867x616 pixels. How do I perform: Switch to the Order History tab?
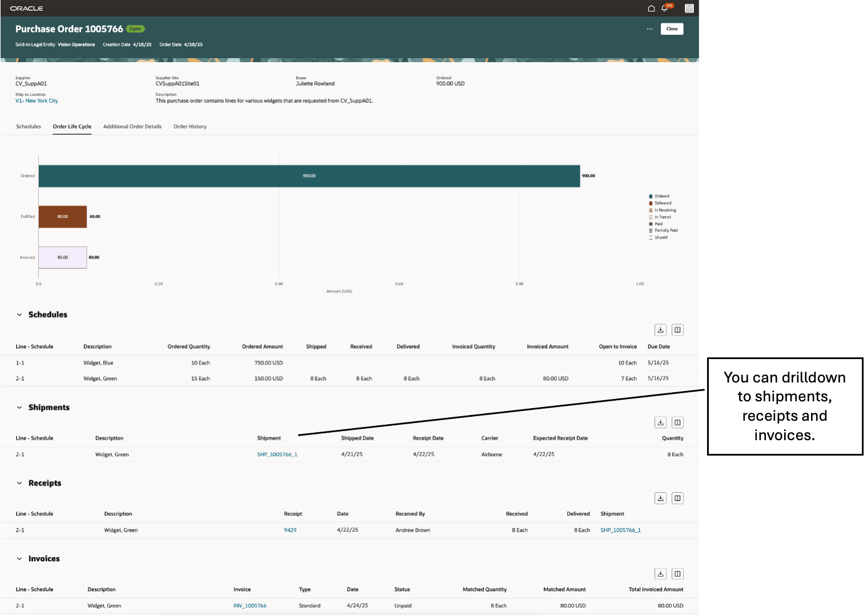click(x=190, y=126)
